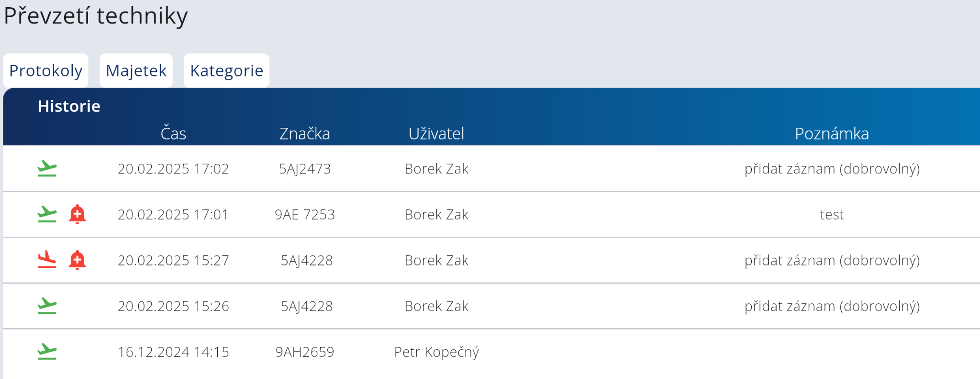Click the note for 5AJ2473 at 17:02
This screenshot has width=980, height=379.
832,169
